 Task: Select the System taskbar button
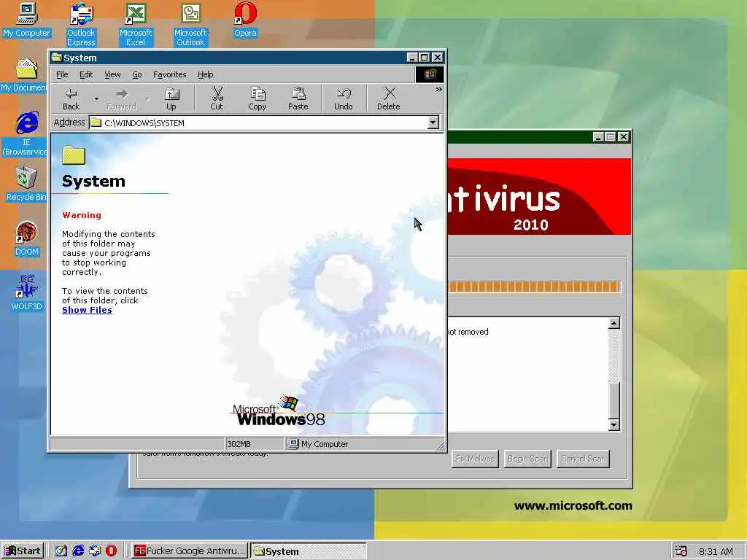click(x=309, y=551)
